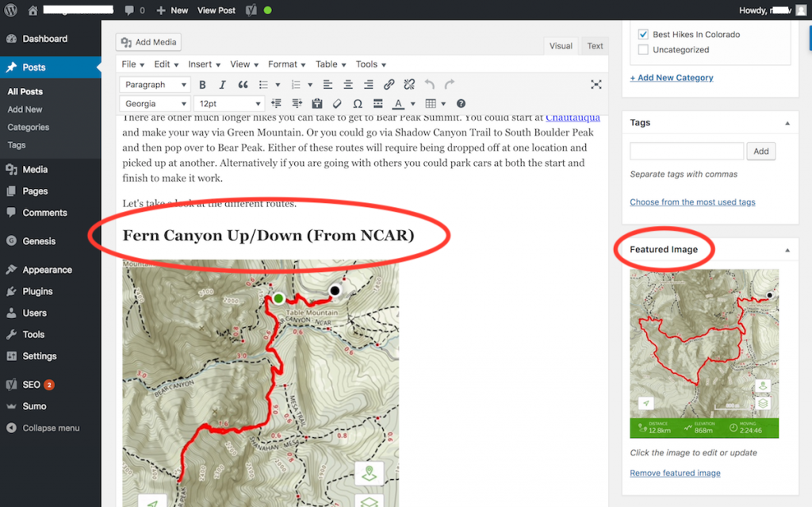
Task: Expand bulleted list style options arrow
Action: tap(278, 85)
